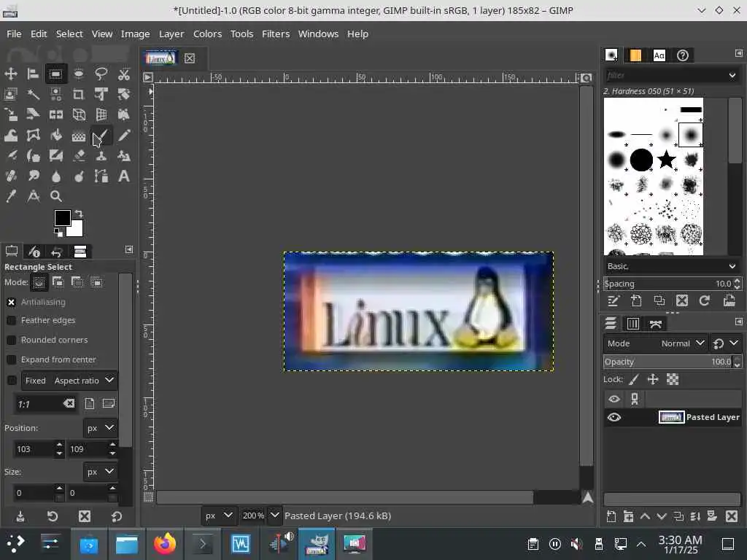This screenshot has width=747, height=560.
Task: Swap foreground and background colors
Action: (79, 214)
